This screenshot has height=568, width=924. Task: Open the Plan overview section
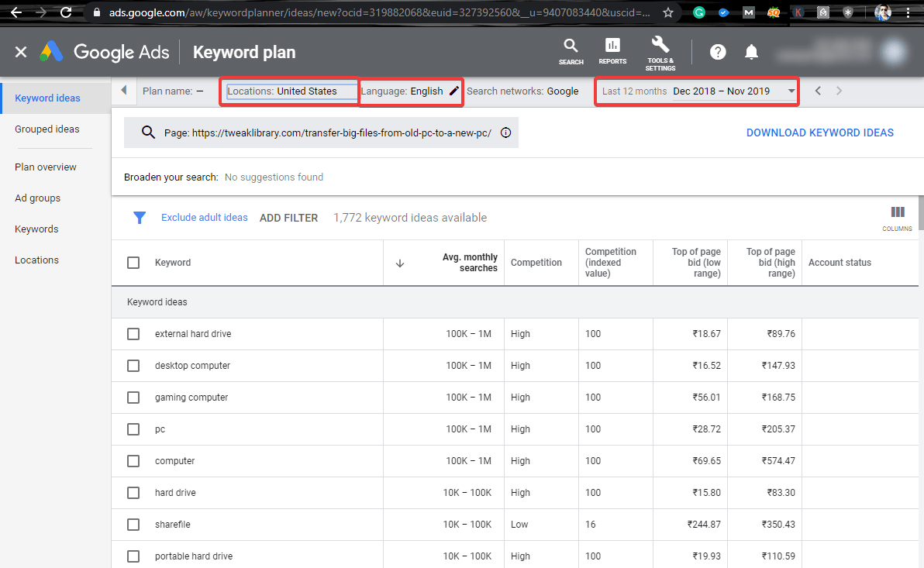point(46,167)
